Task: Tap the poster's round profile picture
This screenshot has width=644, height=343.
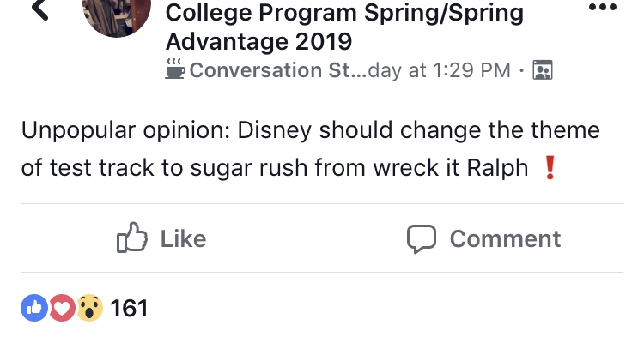Action: pos(117,15)
